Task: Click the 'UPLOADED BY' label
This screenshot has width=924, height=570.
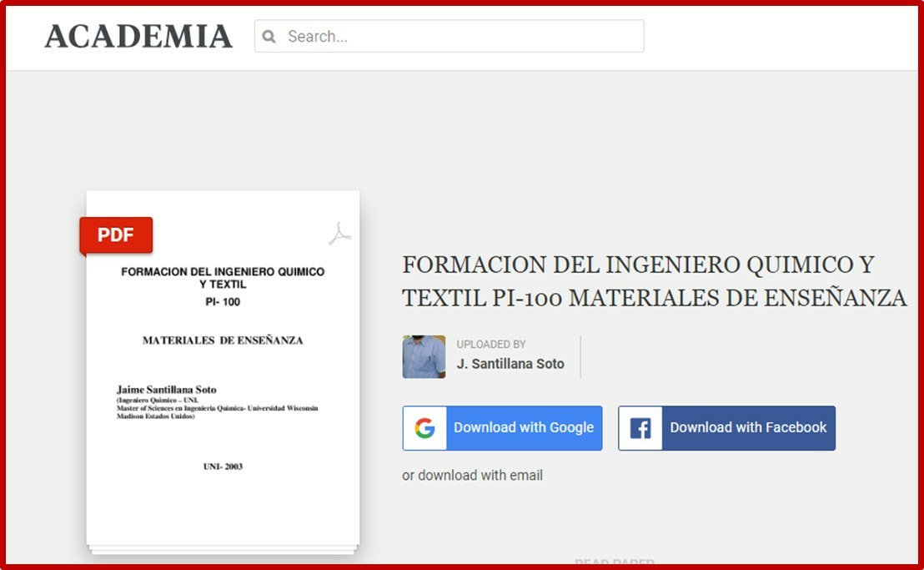Action: [491, 344]
